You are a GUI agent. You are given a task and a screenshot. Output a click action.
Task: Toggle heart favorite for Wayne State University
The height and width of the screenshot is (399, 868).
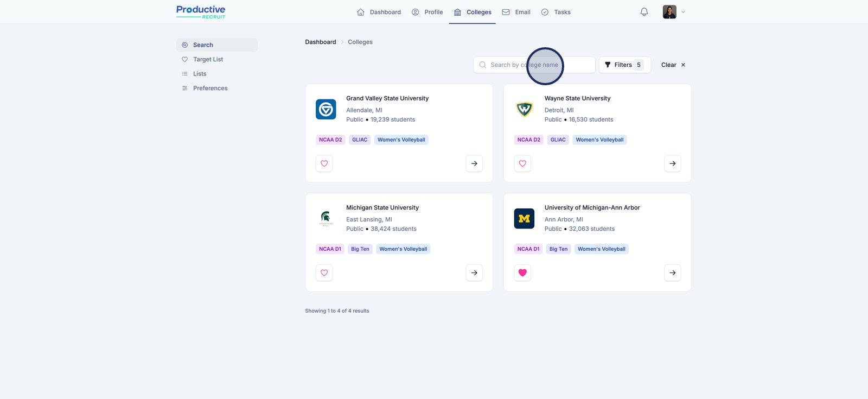coord(522,163)
